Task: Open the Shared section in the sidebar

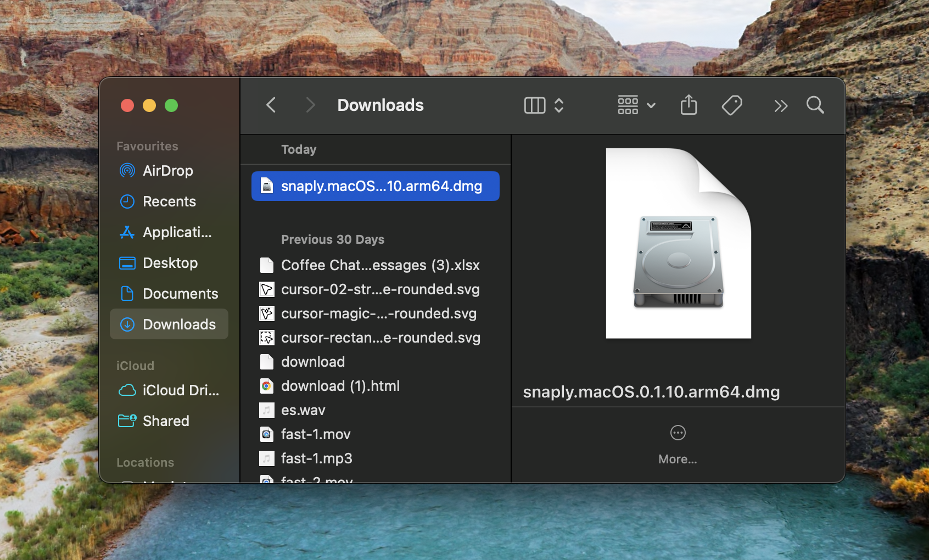Action: click(166, 421)
